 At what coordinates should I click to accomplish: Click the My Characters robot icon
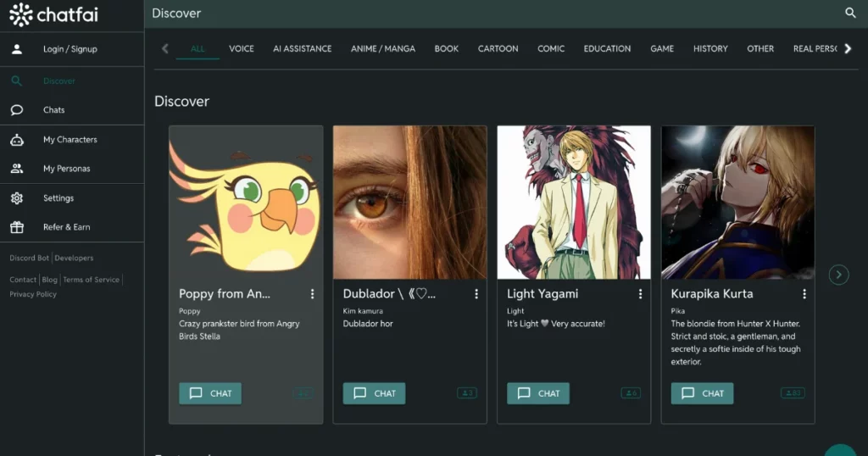click(17, 140)
